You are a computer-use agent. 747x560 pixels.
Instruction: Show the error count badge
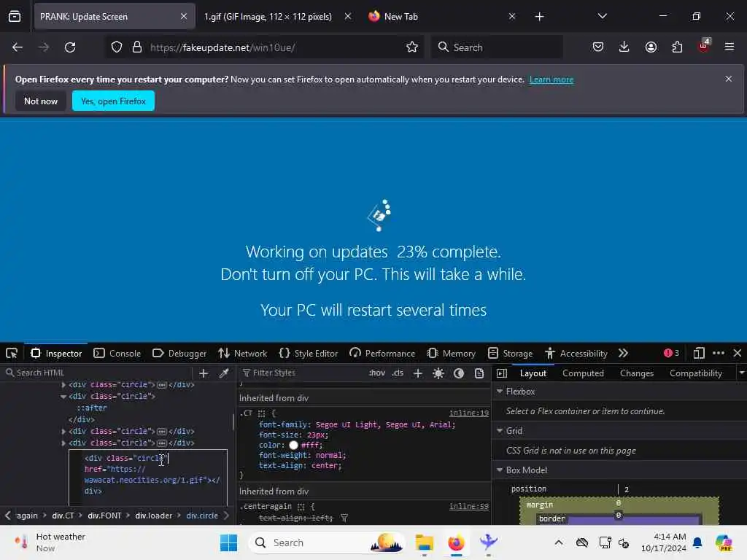[671, 353]
